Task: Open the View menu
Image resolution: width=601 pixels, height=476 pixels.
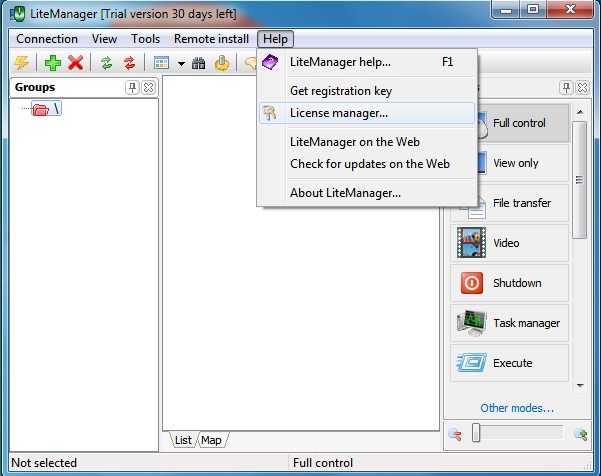Action: pyautogui.click(x=104, y=39)
